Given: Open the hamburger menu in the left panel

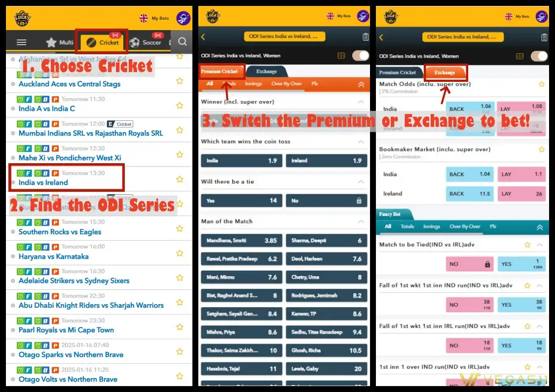Looking at the screenshot, I should (21, 42).
